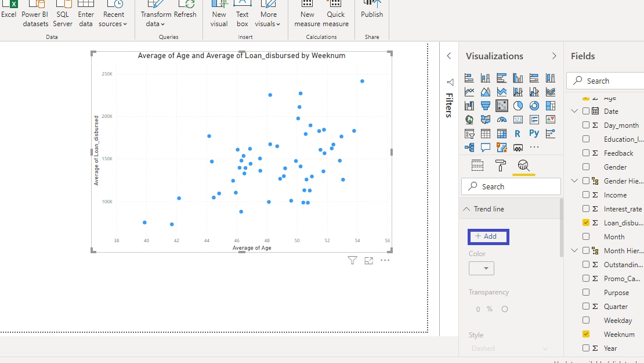Collapse the Trend line section
This screenshot has width=644, height=363.
coord(467,209)
